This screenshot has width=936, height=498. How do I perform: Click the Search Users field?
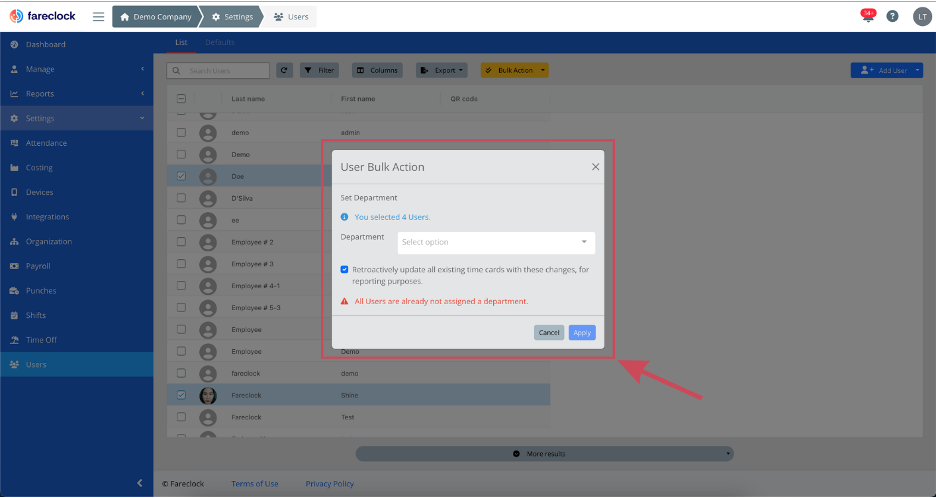click(218, 70)
